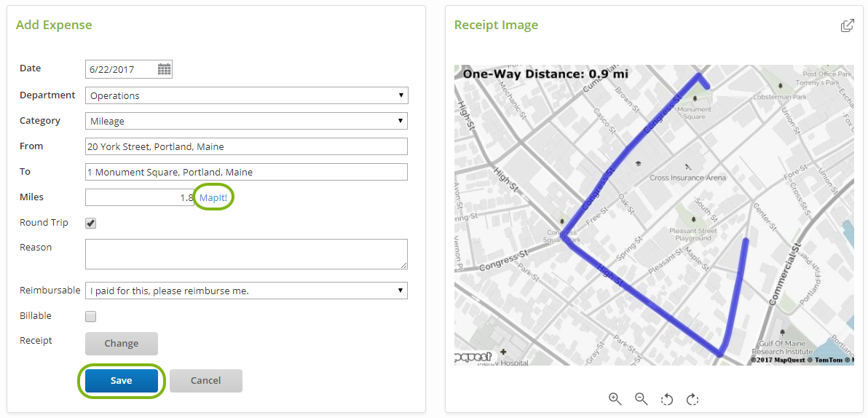Zoom out of the receipt image
The image size is (868, 418).
point(641,398)
